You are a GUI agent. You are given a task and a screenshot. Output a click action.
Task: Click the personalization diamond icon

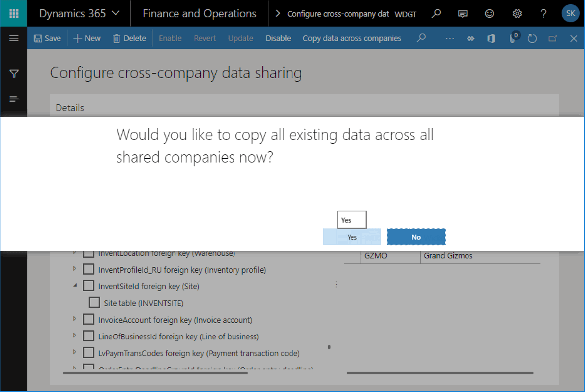click(470, 38)
